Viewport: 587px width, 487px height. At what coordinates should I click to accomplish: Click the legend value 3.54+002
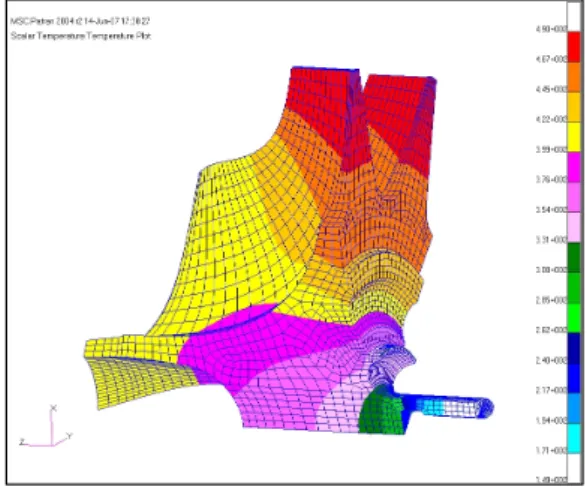tap(551, 210)
